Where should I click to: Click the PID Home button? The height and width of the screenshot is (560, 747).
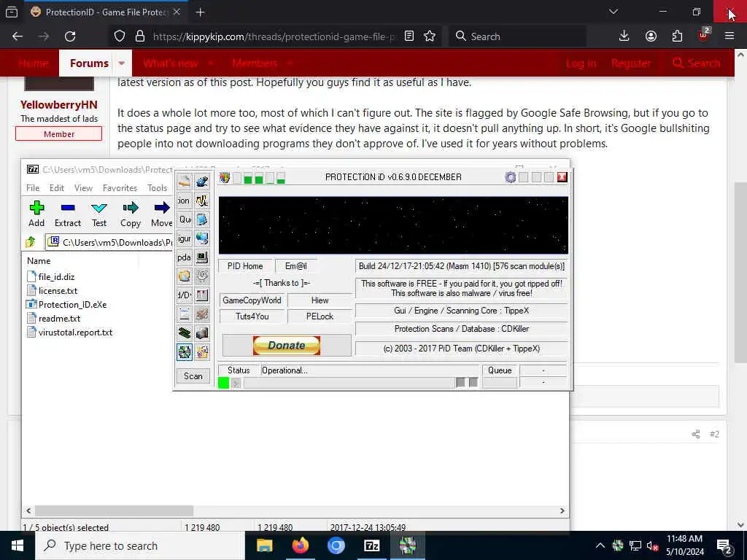(245, 266)
